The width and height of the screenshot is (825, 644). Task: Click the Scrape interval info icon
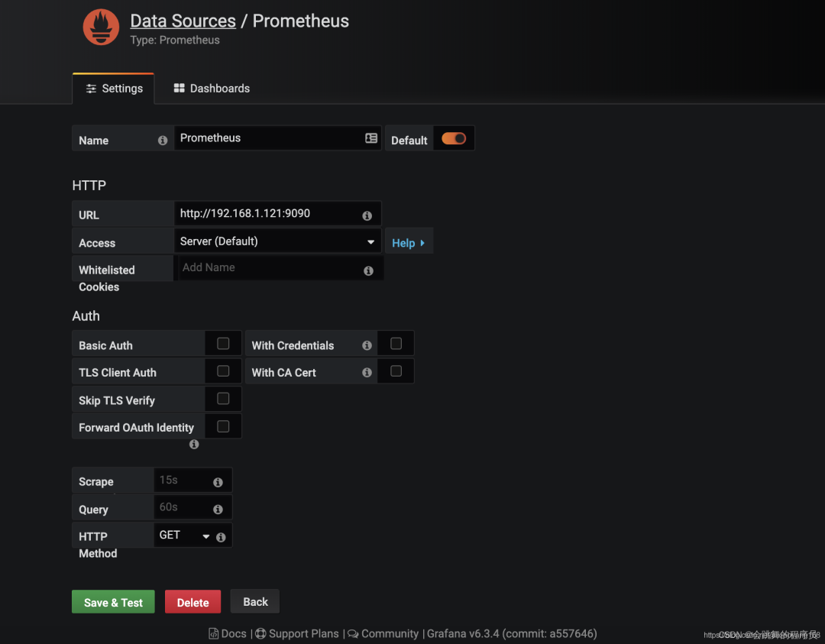(x=218, y=483)
